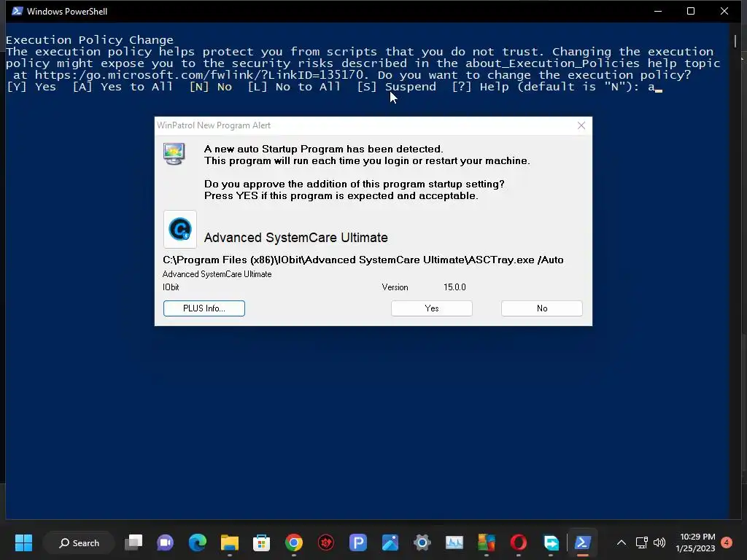Expand the hidden system tray icons chevron

point(622,542)
